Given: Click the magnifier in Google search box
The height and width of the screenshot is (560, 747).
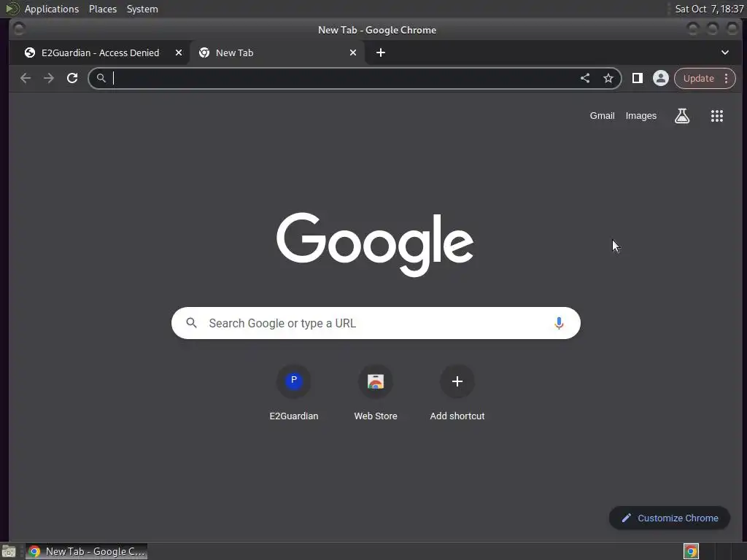Looking at the screenshot, I should [192, 323].
